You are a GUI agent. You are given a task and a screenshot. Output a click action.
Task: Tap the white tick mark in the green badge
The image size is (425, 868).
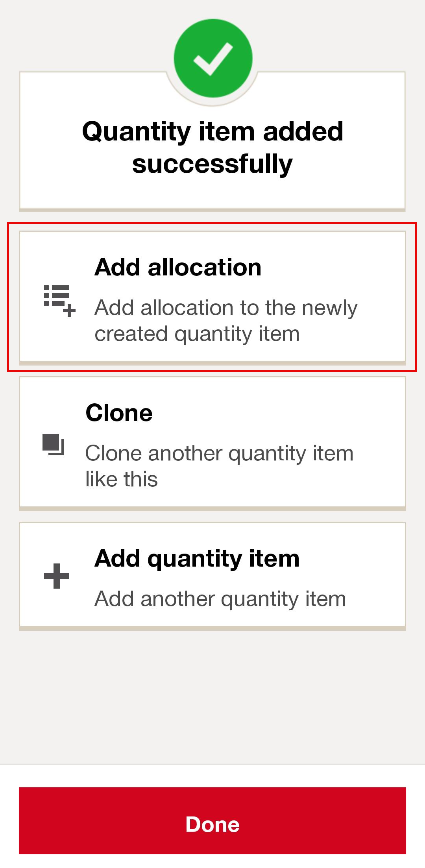click(x=213, y=59)
